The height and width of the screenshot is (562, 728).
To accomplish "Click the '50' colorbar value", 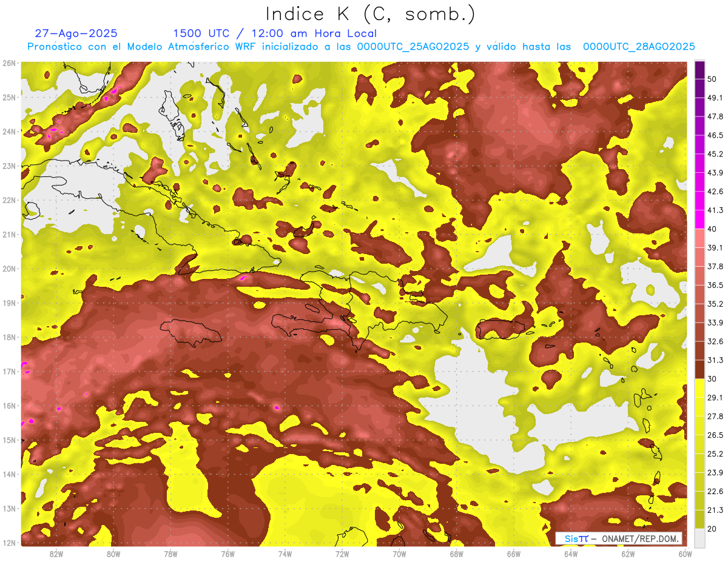I will click(x=713, y=79).
